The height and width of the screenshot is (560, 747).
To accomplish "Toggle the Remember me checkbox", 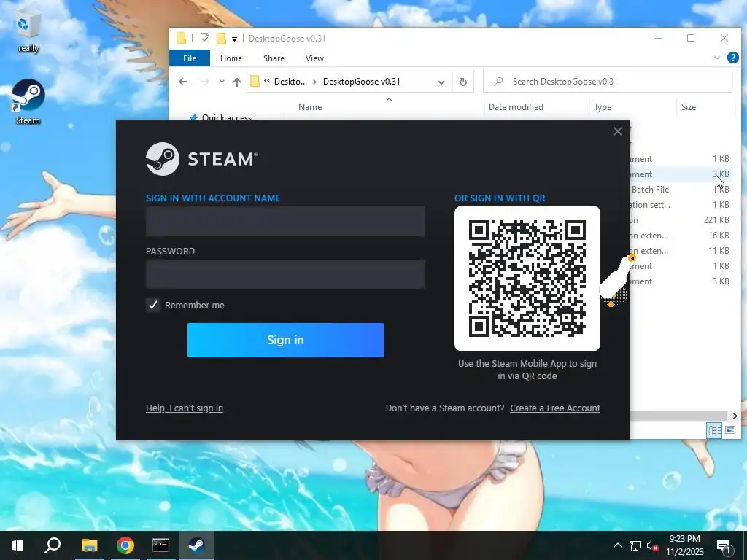I will [x=153, y=306].
